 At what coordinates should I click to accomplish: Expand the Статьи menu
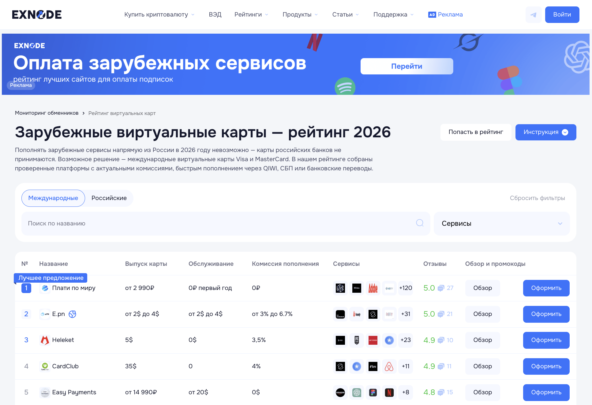click(x=345, y=15)
